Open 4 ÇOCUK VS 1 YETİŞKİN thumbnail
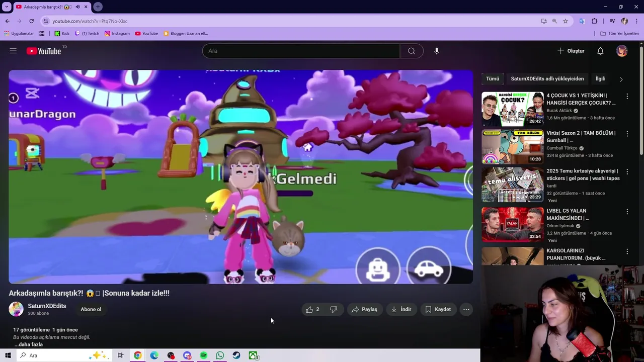Viewport: 644px width, 362px height. point(513,109)
